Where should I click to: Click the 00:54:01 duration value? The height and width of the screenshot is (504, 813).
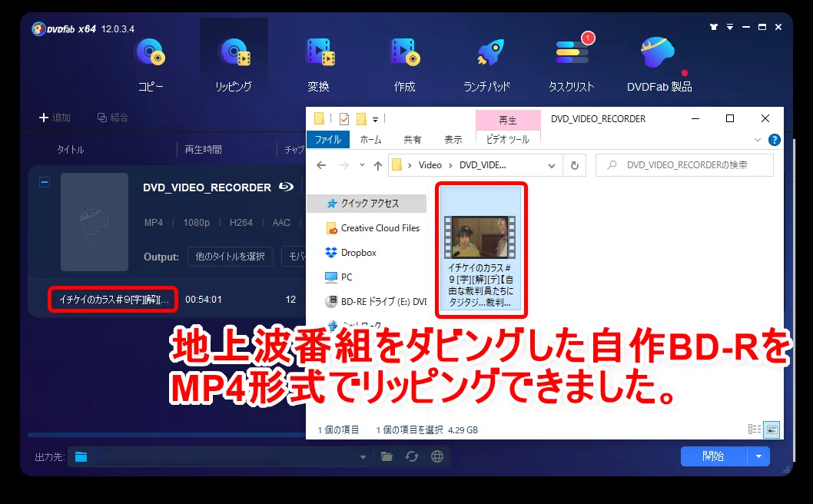[203, 300]
